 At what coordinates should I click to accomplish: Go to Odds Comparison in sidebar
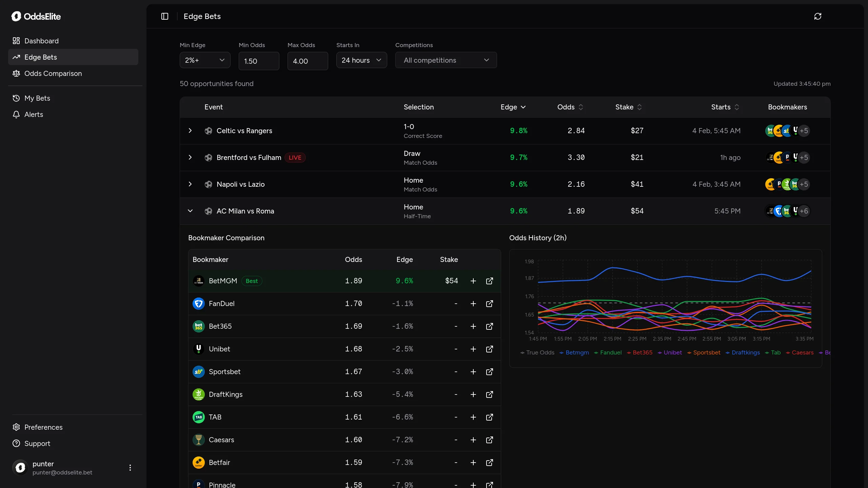(53, 74)
